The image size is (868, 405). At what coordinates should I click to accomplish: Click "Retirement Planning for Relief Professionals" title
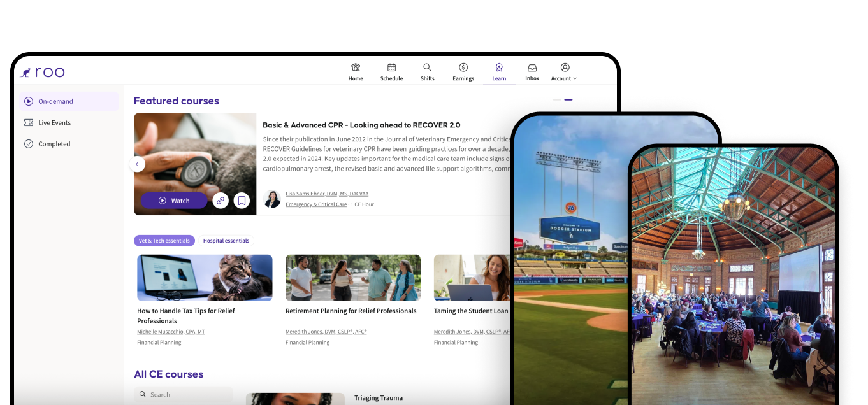click(x=351, y=311)
